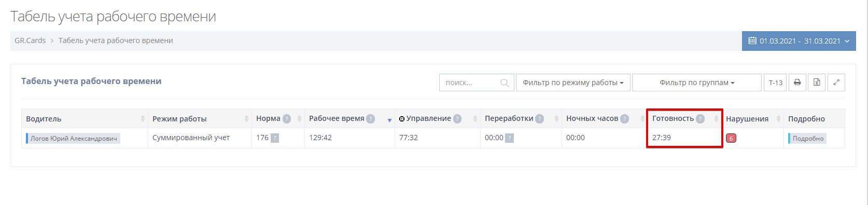Click question icon next to value 176
Viewport: 868px width, 205px height.
tap(275, 138)
